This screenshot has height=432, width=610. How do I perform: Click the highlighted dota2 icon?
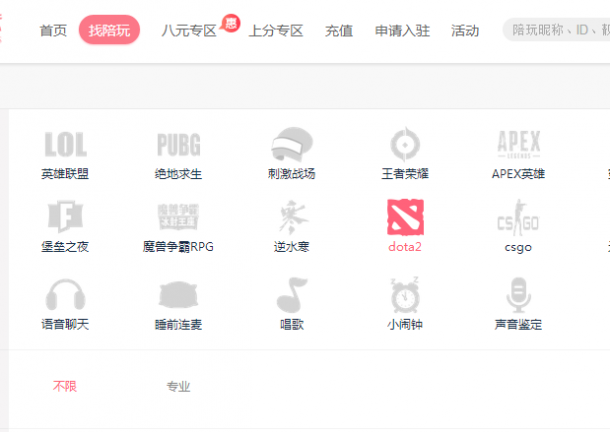pyautogui.click(x=405, y=217)
